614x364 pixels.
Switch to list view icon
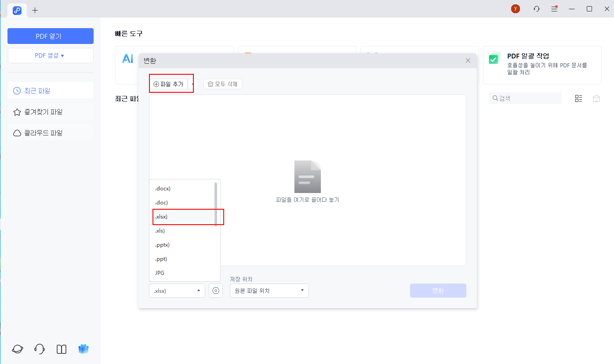coord(578,98)
